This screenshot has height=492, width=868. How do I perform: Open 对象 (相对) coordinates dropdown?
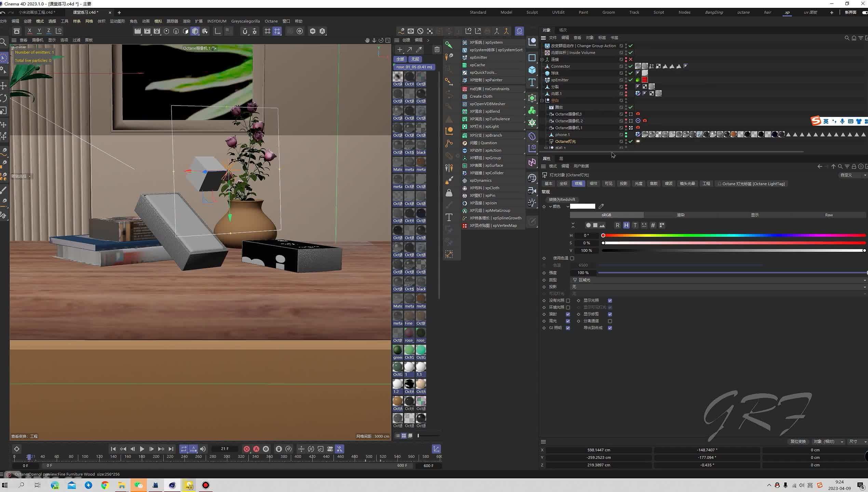828,441
